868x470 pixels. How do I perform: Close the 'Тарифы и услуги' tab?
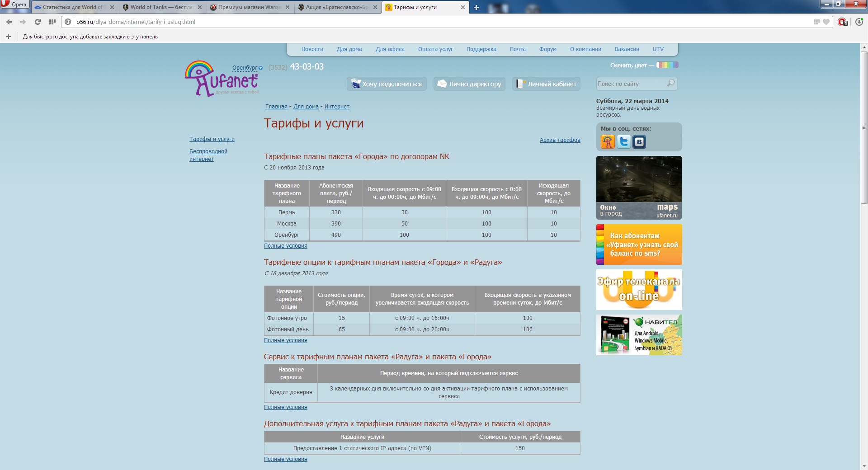[463, 7]
